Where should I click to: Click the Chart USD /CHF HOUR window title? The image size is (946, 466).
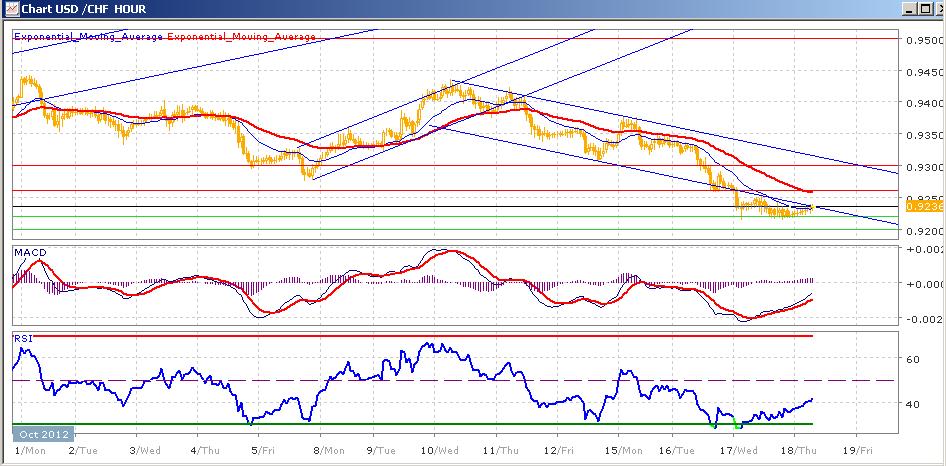coord(84,9)
